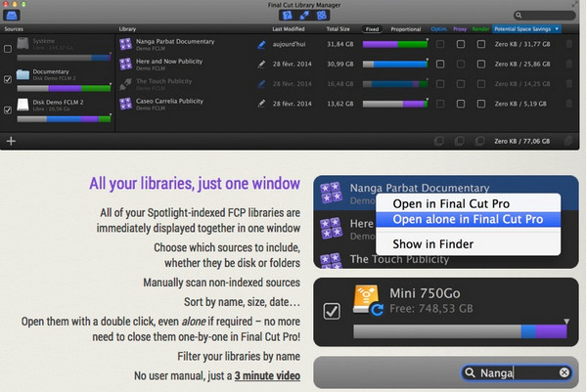Image resolution: width=587 pixels, height=392 pixels.
Task: Toggle the sources drive panel icon
Action: pos(11,16)
